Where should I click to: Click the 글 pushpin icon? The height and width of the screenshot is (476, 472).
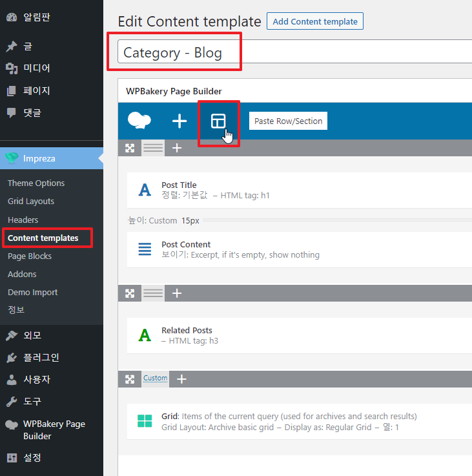(x=12, y=47)
